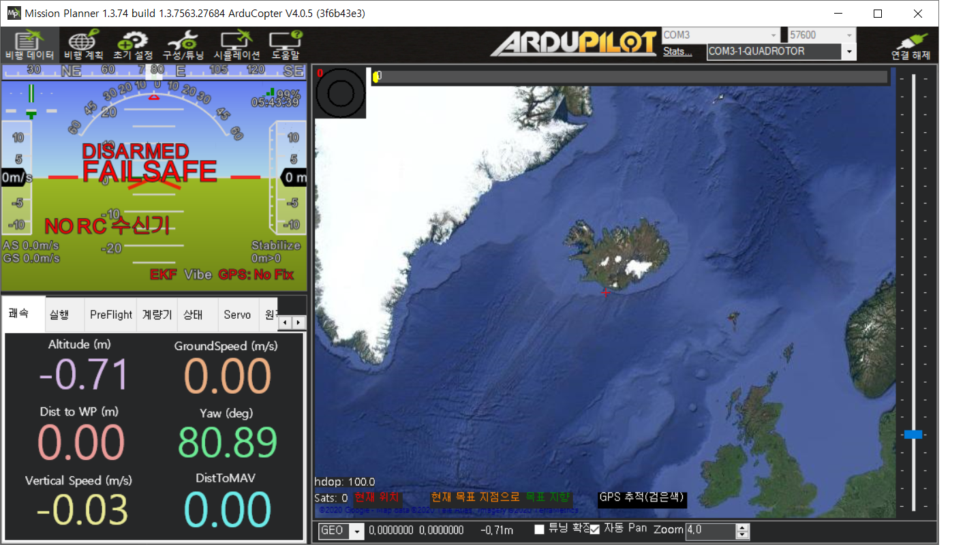The width and height of the screenshot is (980, 545).
Task: Click the 현재 목표 지점으로 label
Action: tap(476, 498)
